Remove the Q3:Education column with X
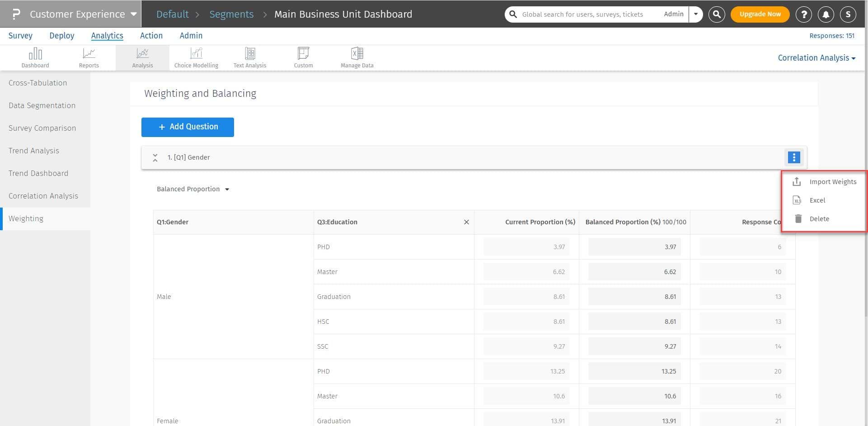868x426 pixels. tap(466, 222)
